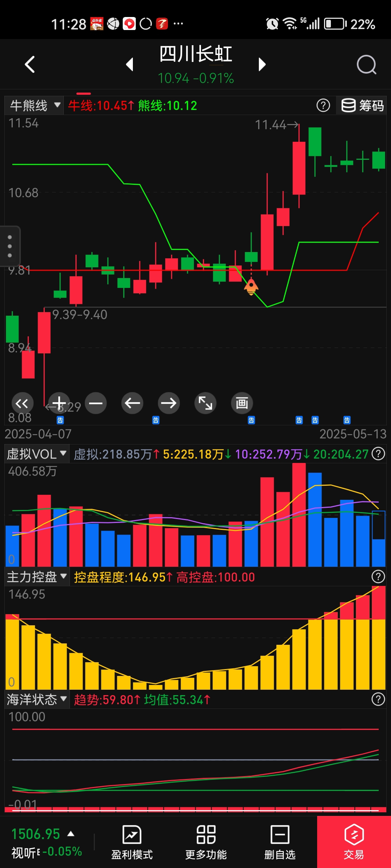Tap the alarm icon in status bar
391x868 pixels.
[x=272, y=24]
